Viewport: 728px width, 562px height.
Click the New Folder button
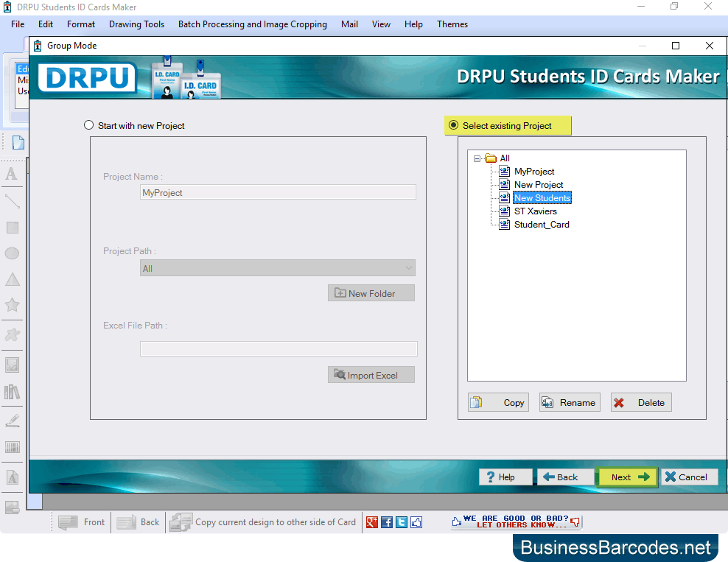pyautogui.click(x=371, y=293)
